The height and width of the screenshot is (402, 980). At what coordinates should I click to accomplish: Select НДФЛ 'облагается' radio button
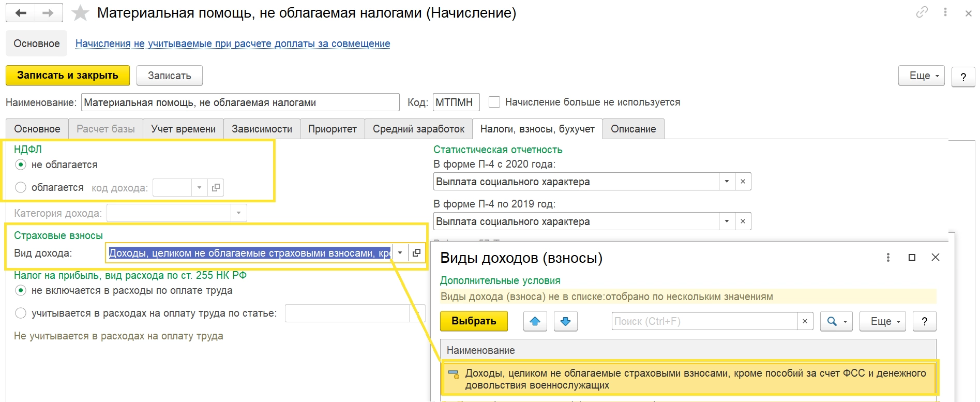click(x=21, y=187)
